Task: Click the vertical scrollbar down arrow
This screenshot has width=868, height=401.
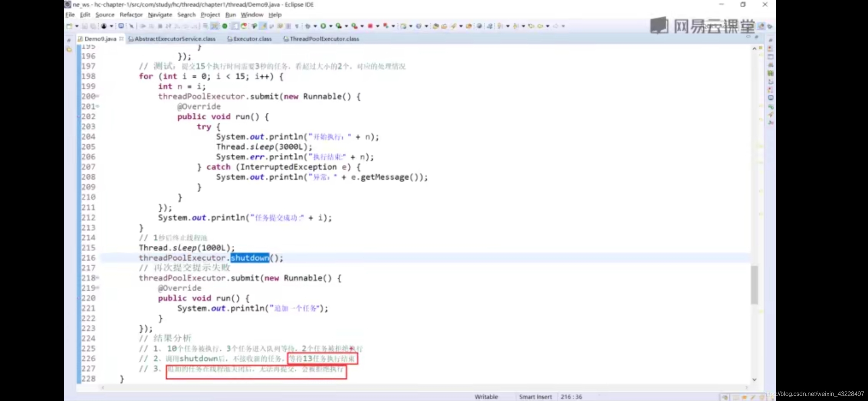Action: pyautogui.click(x=754, y=379)
